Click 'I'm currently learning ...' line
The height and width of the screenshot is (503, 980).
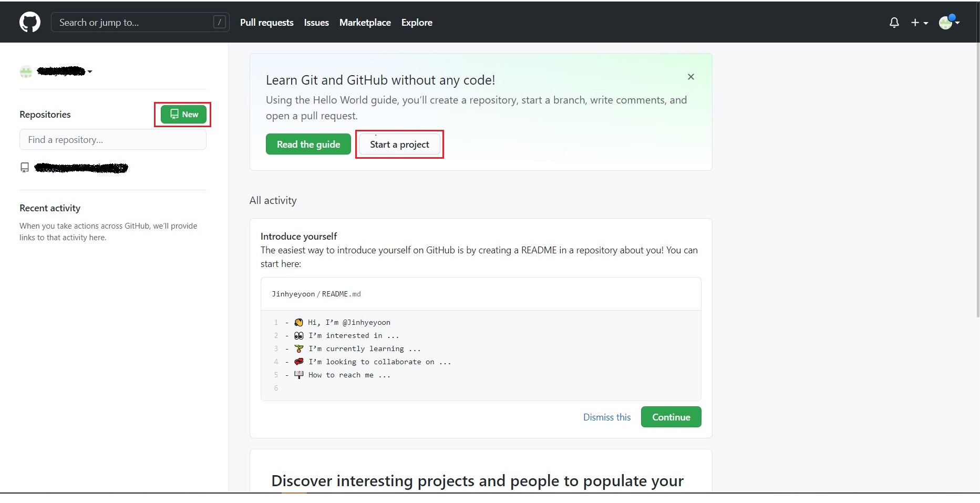click(365, 348)
